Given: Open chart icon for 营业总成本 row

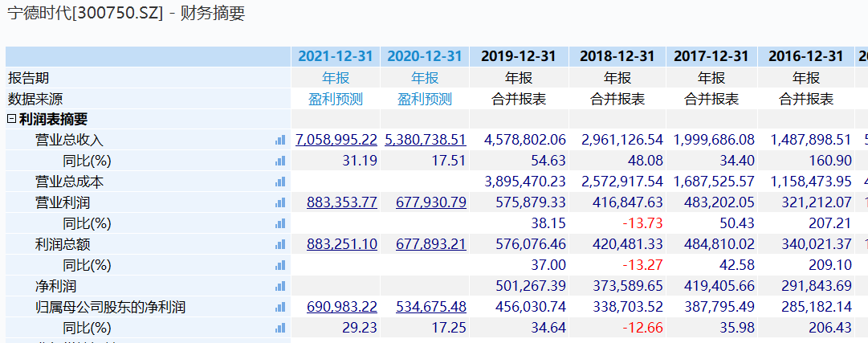Looking at the screenshot, I should point(280,182).
